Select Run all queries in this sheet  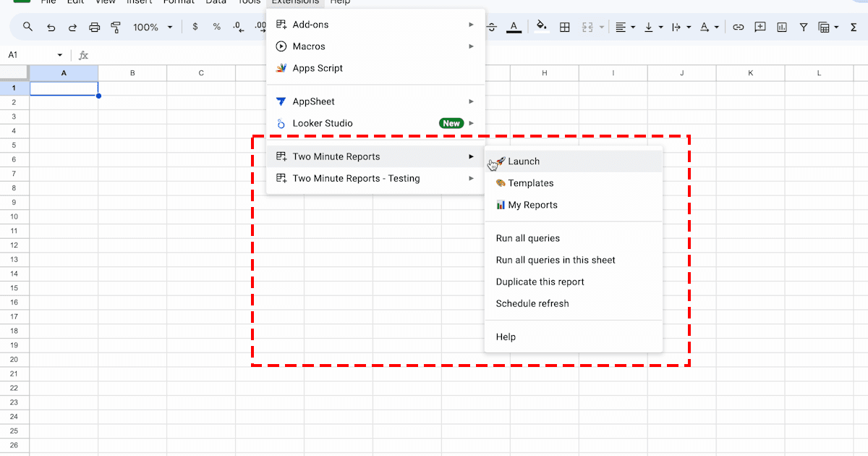(574, 260)
